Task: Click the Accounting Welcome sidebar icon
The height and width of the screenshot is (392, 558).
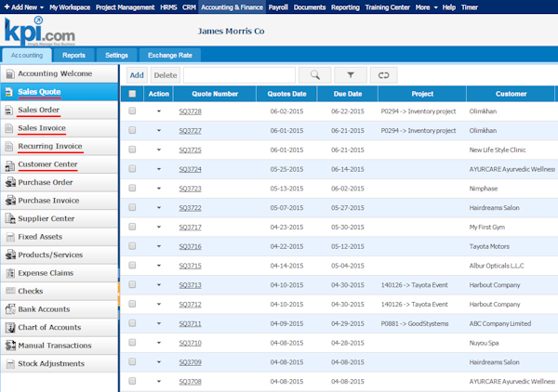Action: pos(10,74)
